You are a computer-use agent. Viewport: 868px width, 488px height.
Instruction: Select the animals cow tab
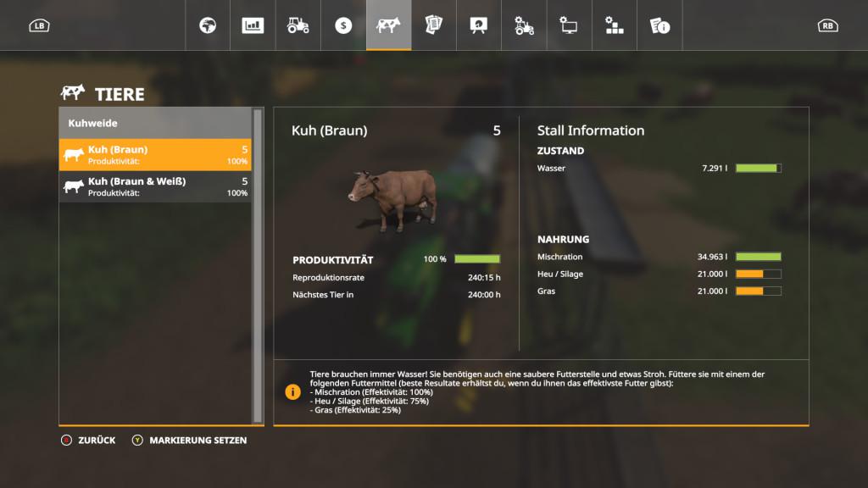(389, 25)
